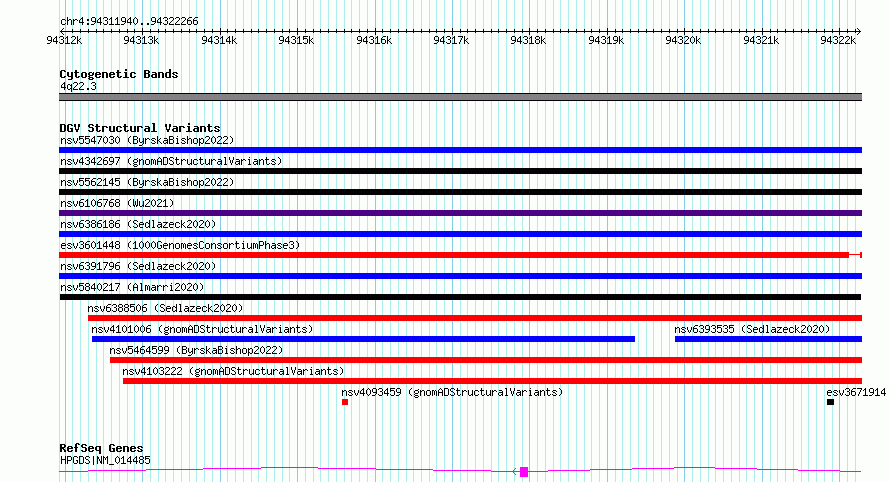Viewport: 890px width, 482px height.
Task: Click the chr4:94311940..94322266 coordinate label
Action: [129, 22]
